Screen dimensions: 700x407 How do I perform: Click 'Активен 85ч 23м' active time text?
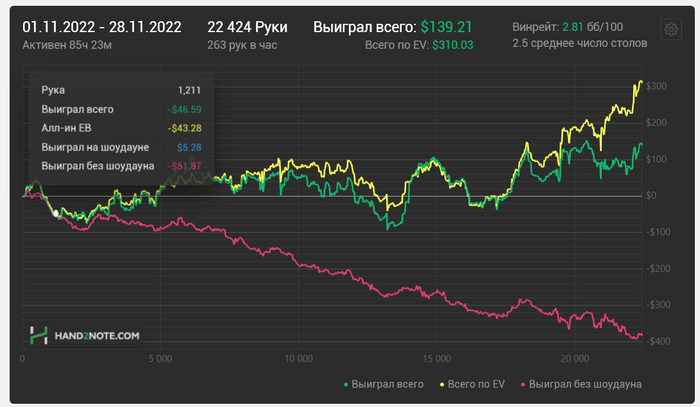click(x=67, y=45)
